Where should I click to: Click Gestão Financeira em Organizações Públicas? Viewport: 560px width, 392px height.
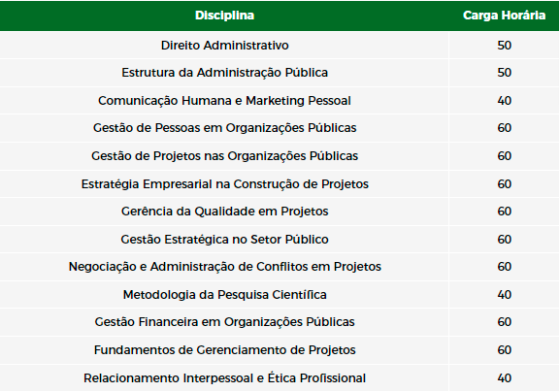pyautogui.click(x=224, y=322)
